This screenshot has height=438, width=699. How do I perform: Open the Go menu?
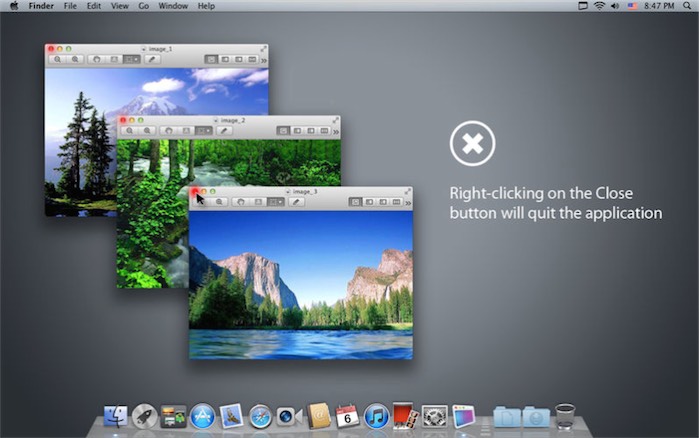[144, 6]
